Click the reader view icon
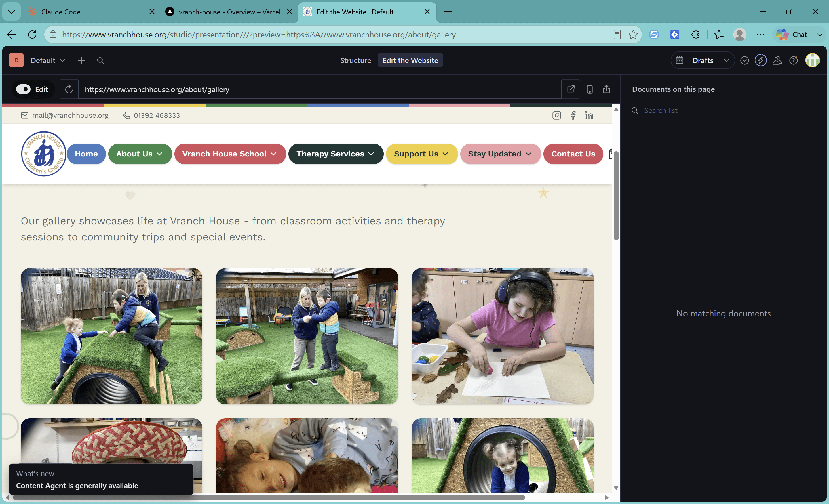This screenshot has height=504, width=829. click(617, 34)
